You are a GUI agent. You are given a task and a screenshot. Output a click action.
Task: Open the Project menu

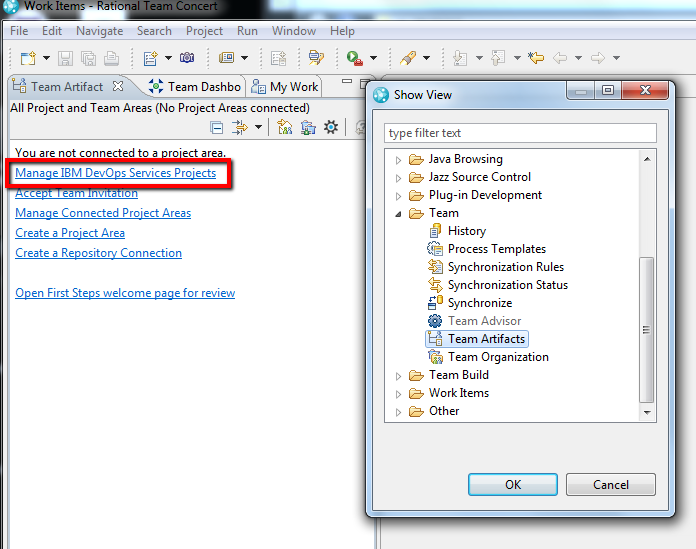pyautogui.click(x=204, y=31)
